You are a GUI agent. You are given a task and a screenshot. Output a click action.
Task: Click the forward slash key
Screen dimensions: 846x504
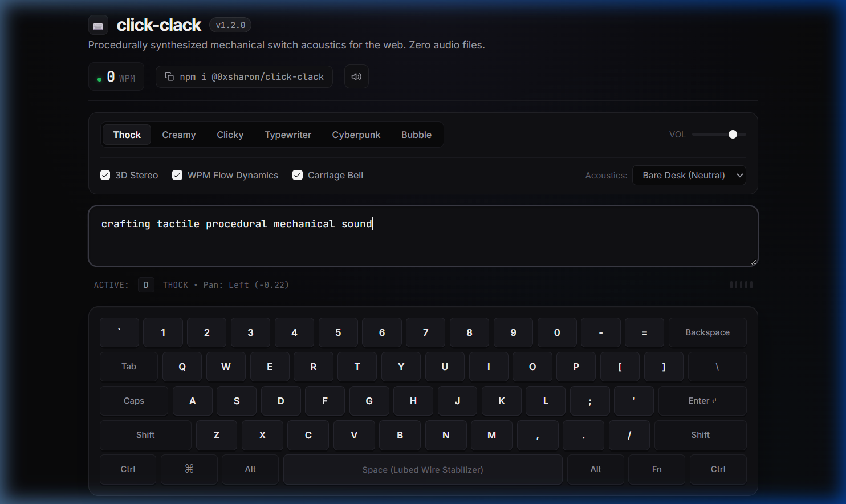point(629,435)
